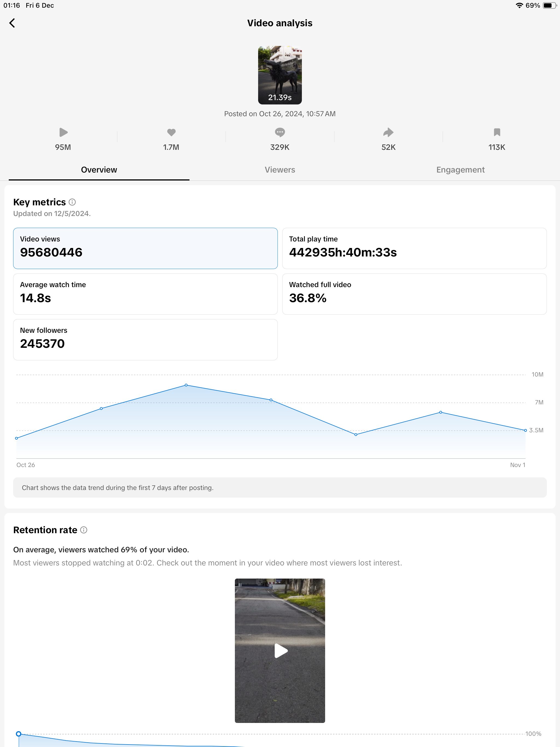Image resolution: width=560 pixels, height=747 pixels.
Task: Select the Watched full video card
Action: tap(415, 294)
